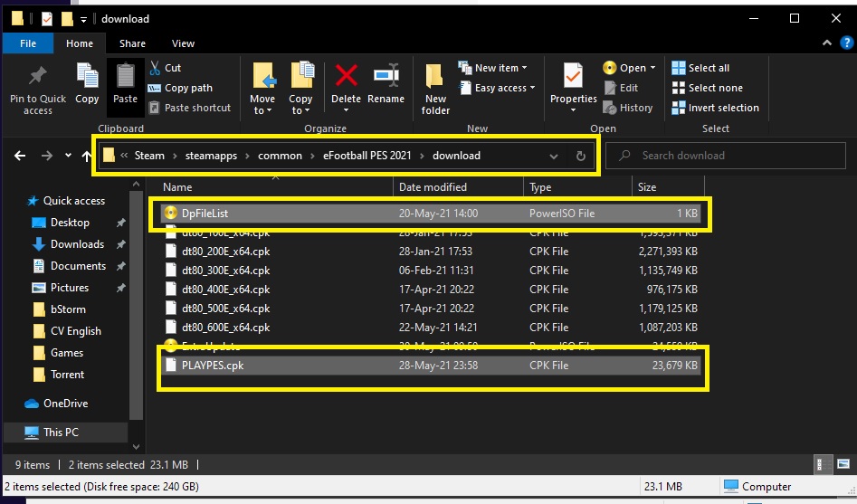Screen dimensions: 857x504
Task: Open the Move to command
Action: (x=262, y=89)
